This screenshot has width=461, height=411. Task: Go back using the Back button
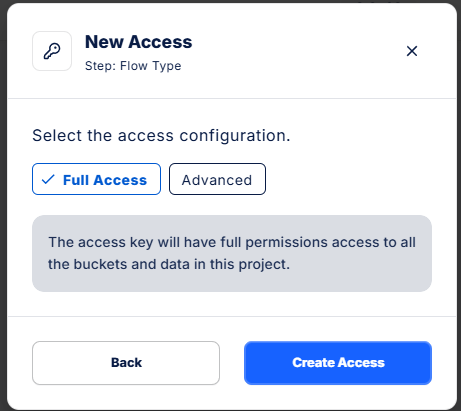126,363
